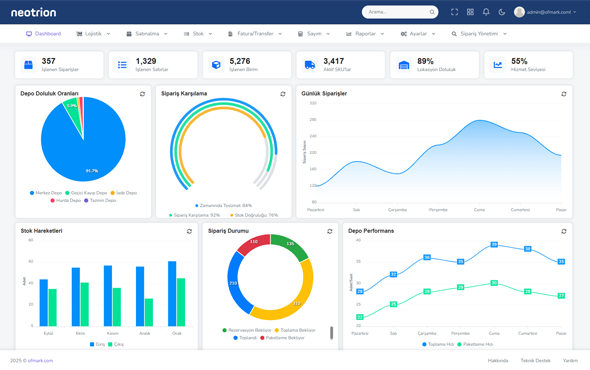Click the Raporlar chart icon
The height and width of the screenshot is (370, 590).
click(349, 34)
